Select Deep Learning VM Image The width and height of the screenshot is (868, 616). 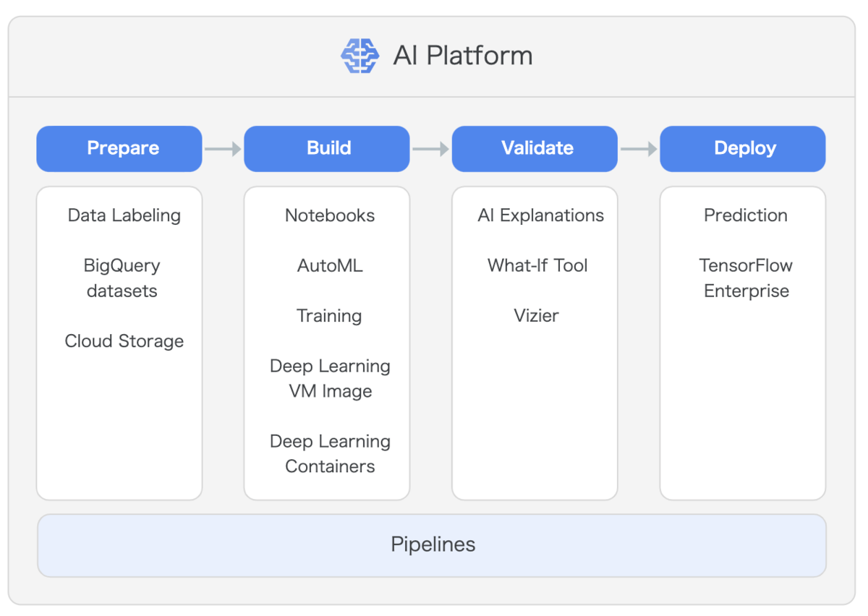pyautogui.click(x=330, y=379)
